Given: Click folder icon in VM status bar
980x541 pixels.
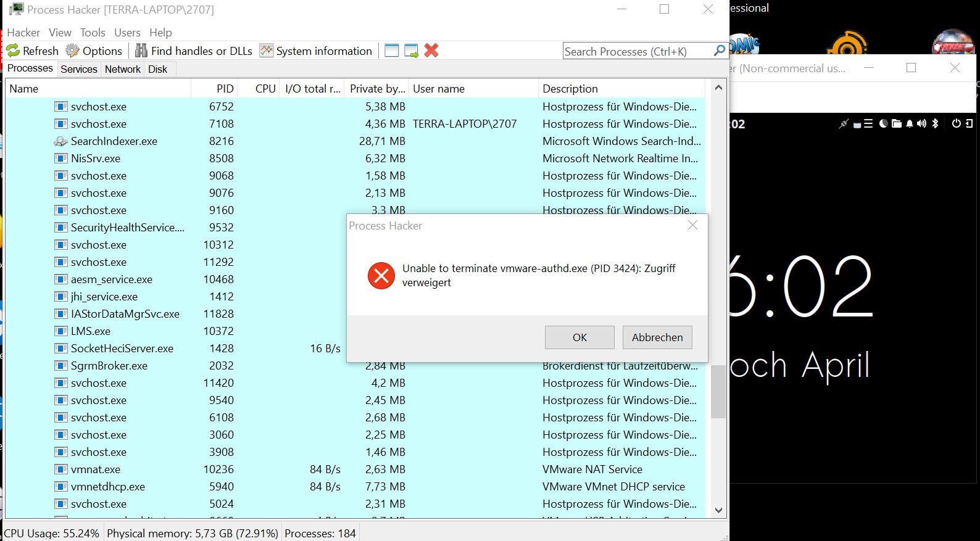Looking at the screenshot, I should (897, 123).
